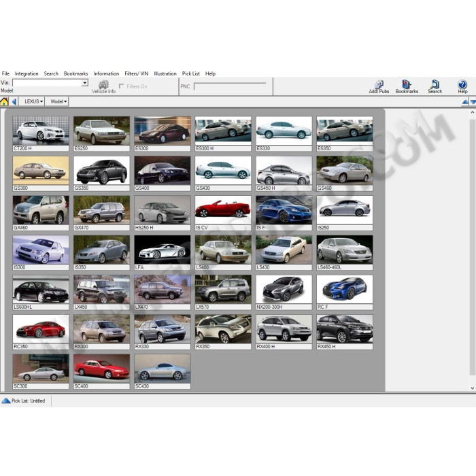Enable the Filters On checkbox
This screenshot has height=476, width=476.
click(x=122, y=86)
